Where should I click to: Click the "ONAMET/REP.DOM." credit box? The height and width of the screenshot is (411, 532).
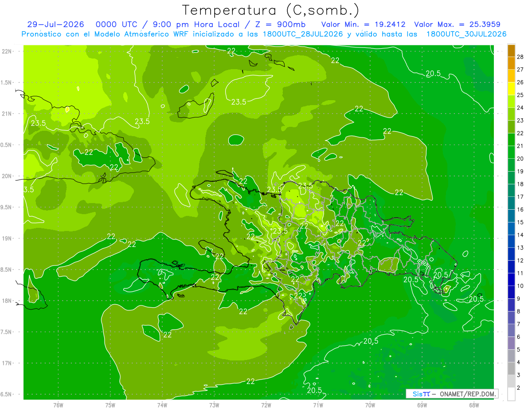pyautogui.click(x=452, y=394)
